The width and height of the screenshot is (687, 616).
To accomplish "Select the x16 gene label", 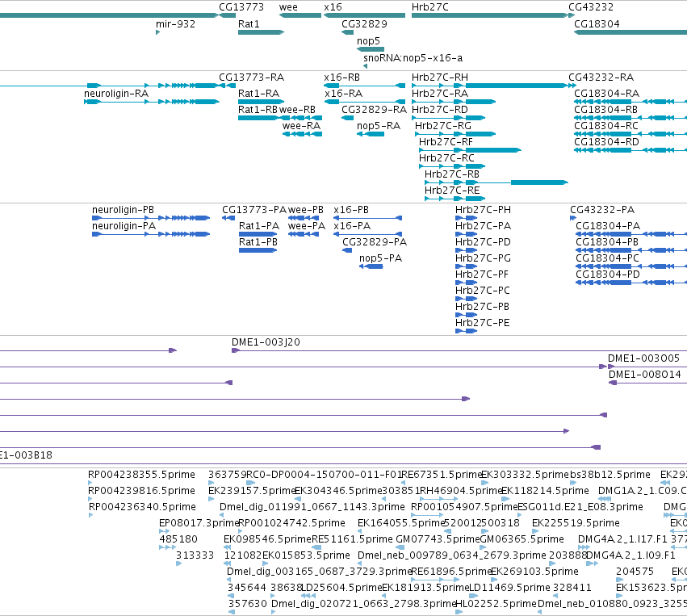I will (333, 7).
